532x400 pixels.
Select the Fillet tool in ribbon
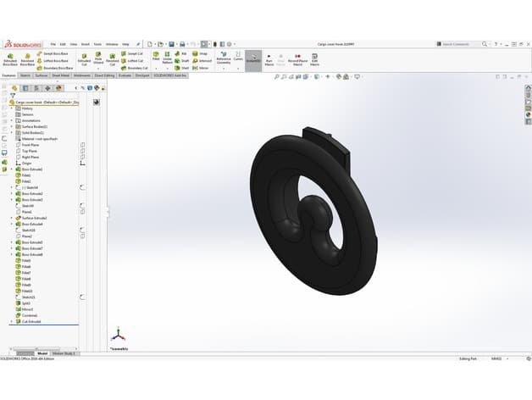click(x=156, y=57)
